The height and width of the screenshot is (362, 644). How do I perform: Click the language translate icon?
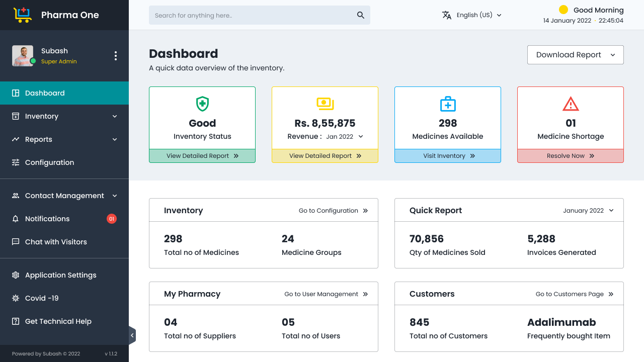coord(447,15)
